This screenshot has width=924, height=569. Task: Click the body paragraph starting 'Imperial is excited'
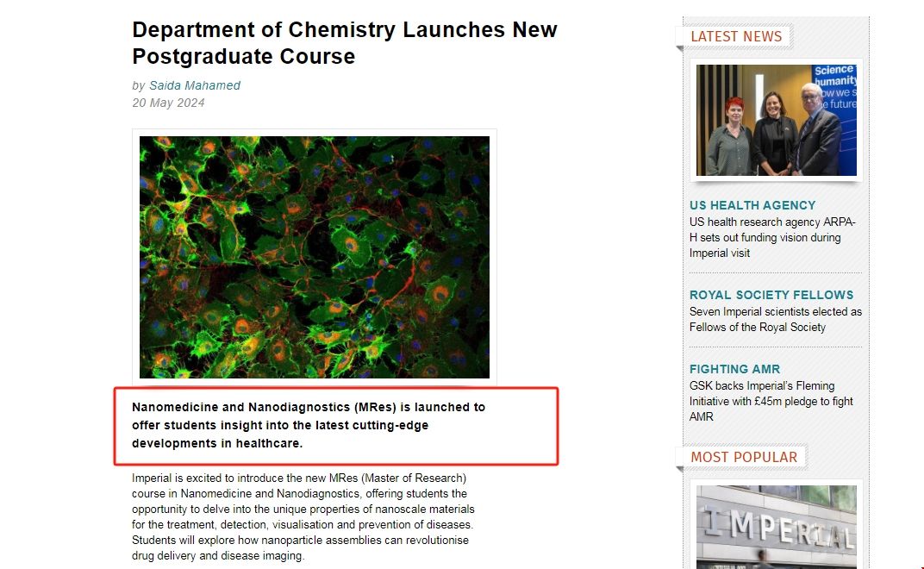coord(303,516)
